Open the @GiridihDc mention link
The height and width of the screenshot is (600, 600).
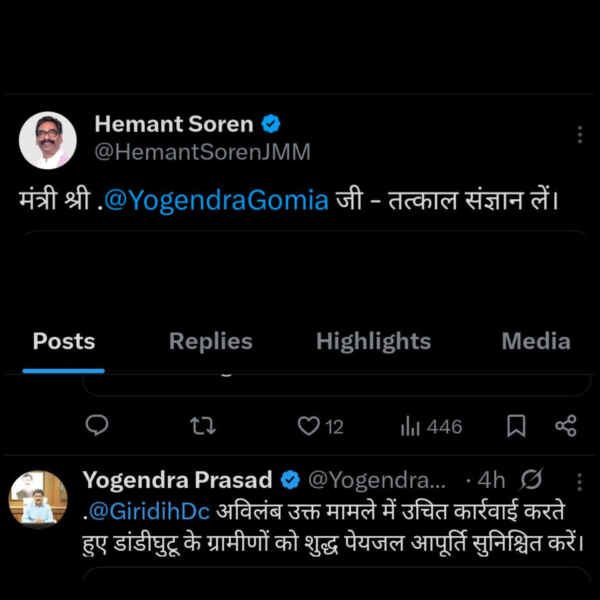point(150,511)
